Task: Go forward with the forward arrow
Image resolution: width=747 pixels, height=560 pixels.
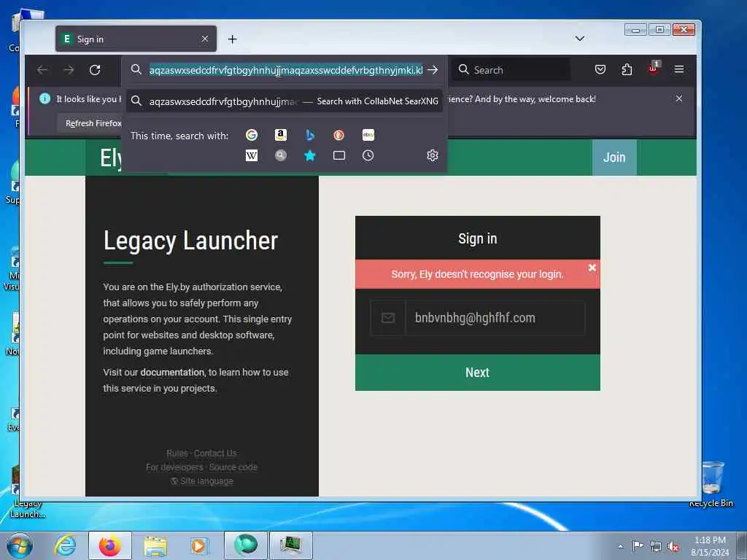Action: pos(69,70)
